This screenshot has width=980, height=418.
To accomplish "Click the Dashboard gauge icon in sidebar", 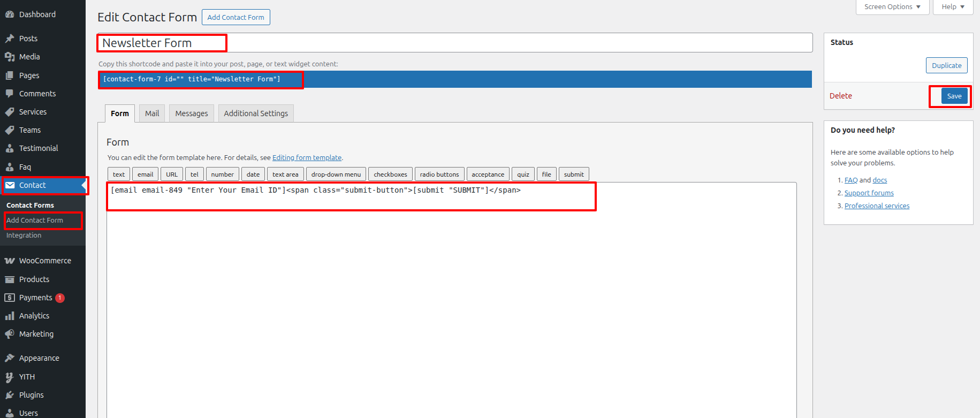I will coord(10,14).
